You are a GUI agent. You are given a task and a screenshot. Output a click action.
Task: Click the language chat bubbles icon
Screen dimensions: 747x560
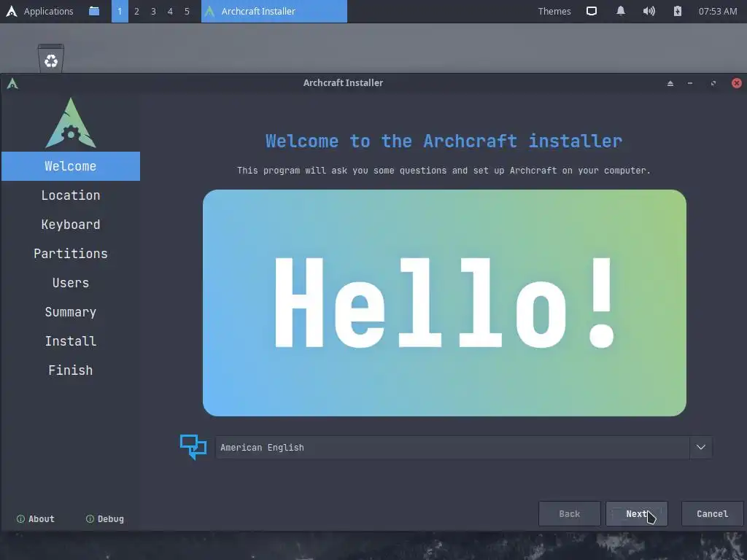pos(193,447)
